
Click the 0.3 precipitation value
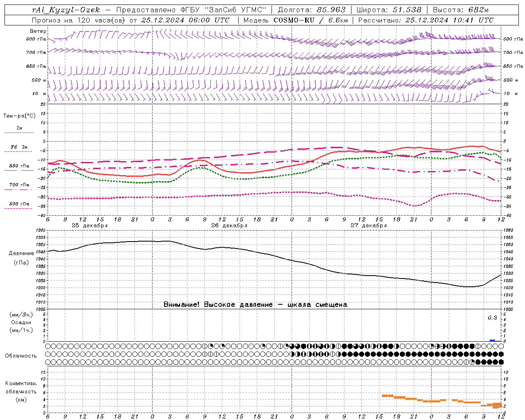[492, 318]
